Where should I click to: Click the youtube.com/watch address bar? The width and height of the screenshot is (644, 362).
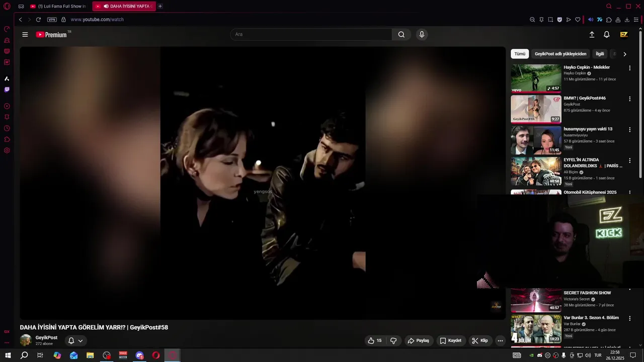(97, 20)
